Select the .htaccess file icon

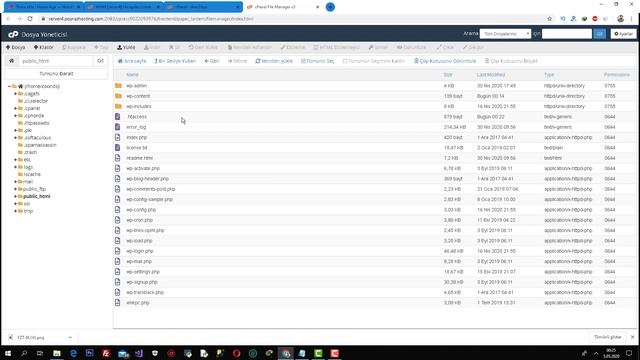(118, 117)
